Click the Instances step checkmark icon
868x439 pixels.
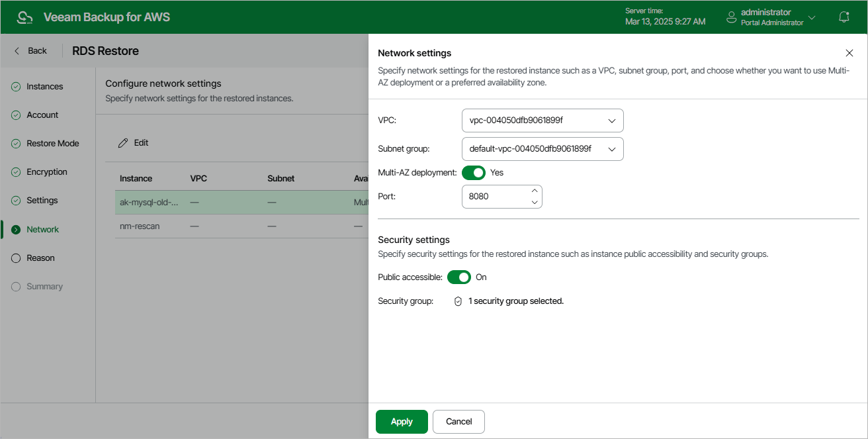coord(16,87)
